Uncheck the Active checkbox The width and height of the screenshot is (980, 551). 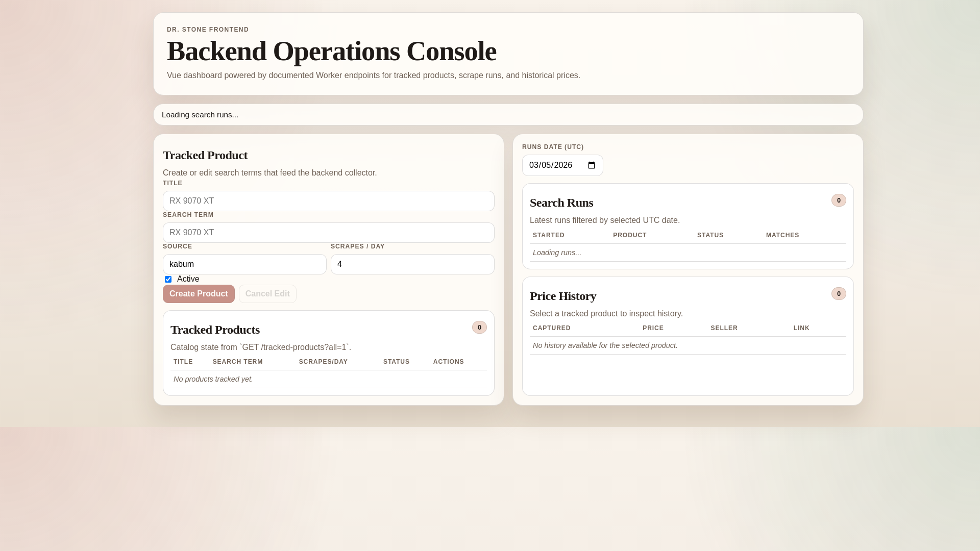[168, 279]
